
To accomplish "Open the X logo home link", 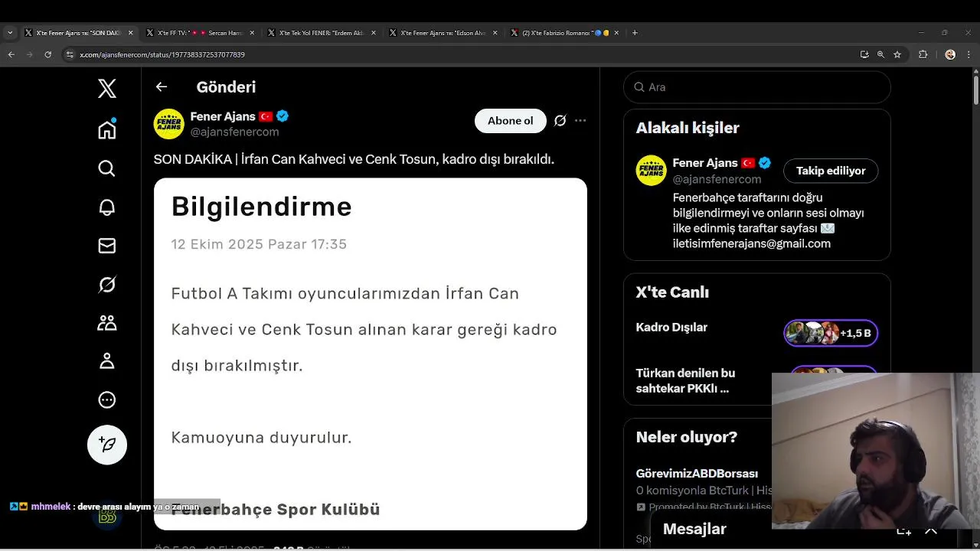I will (x=107, y=89).
